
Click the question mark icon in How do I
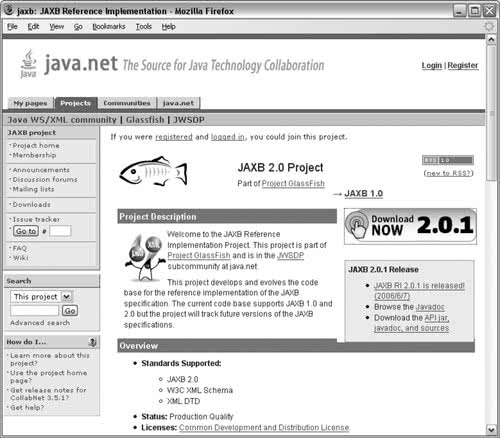(92, 342)
